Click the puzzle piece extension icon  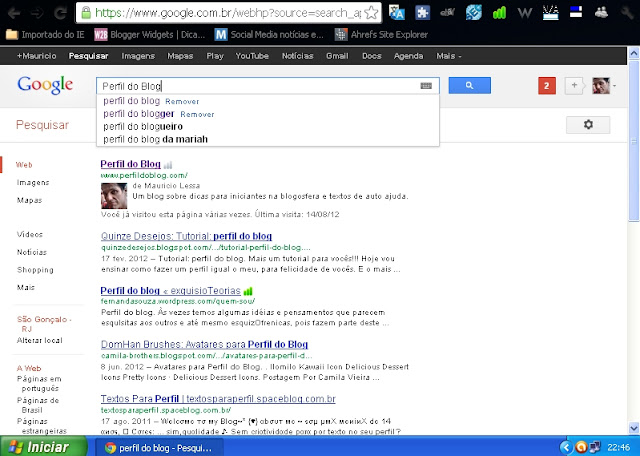tap(422, 13)
